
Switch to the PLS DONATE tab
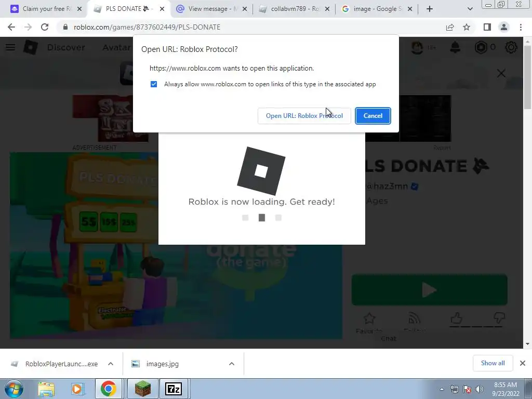[x=128, y=9]
